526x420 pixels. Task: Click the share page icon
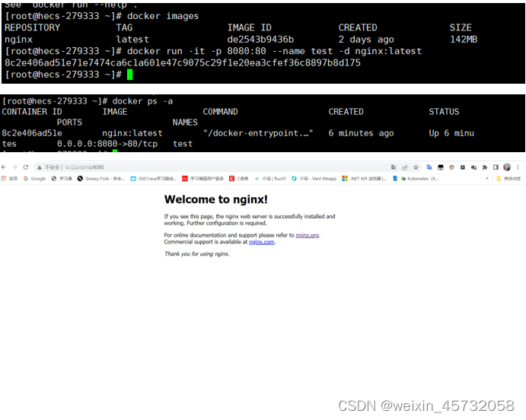point(404,167)
